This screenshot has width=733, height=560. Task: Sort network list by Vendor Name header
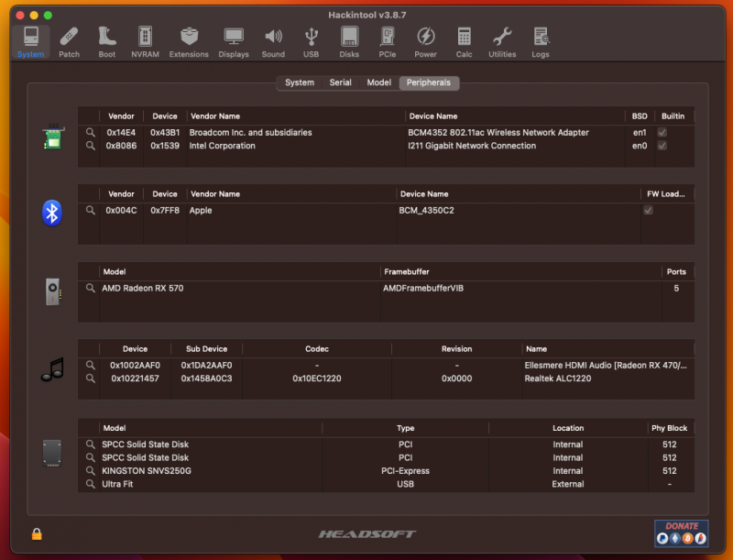[295, 116]
